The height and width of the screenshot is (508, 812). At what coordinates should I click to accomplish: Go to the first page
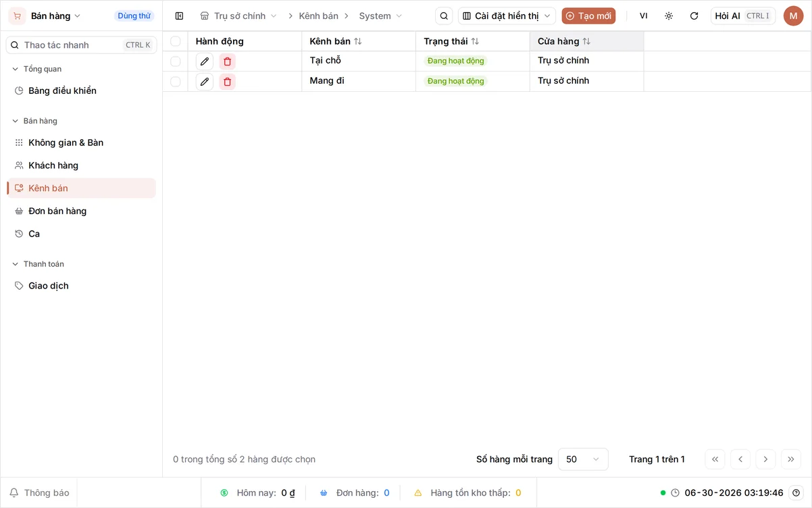[x=715, y=459]
